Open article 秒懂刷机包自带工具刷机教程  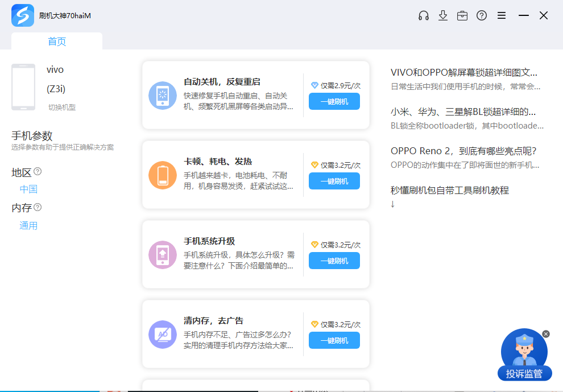[449, 190]
